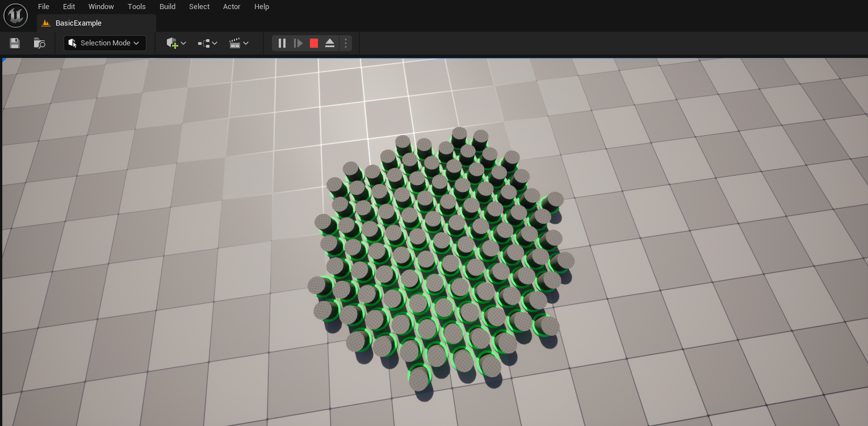Open the Content Browser folder-search icon
Screen dimensions: 868x426
[x=39, y=43]
